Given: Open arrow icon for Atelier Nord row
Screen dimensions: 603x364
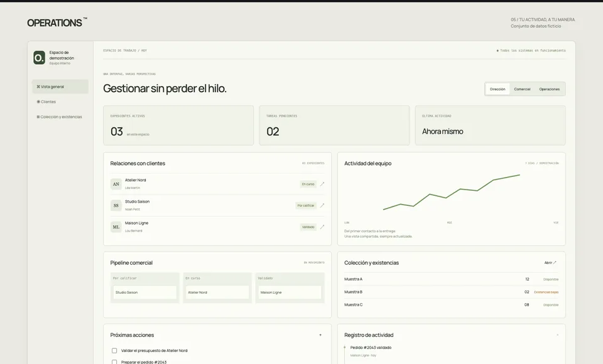Looking at the screenshot, I should coord(322,184).
